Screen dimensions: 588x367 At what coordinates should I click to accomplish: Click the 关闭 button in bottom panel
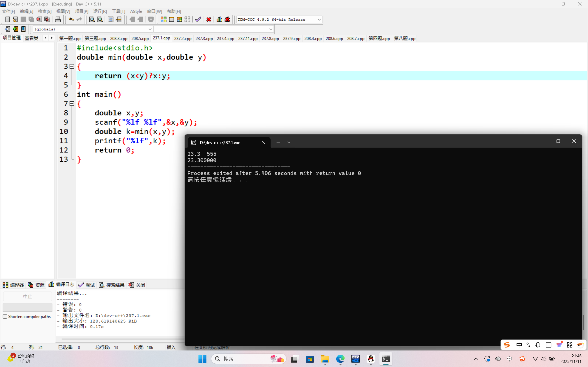tap(137, 285)
